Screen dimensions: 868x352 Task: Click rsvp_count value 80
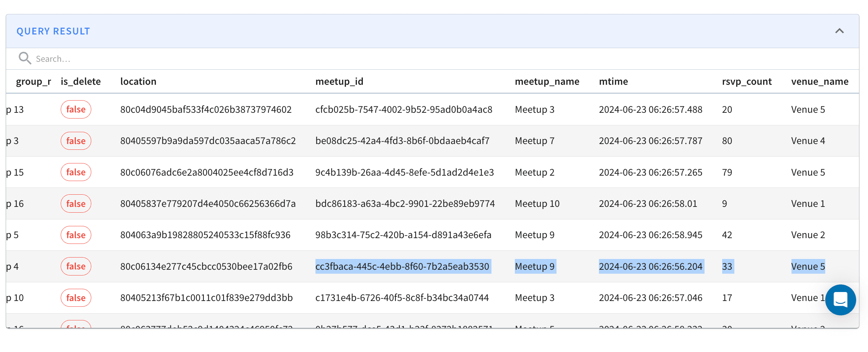(x=727, y=141)
